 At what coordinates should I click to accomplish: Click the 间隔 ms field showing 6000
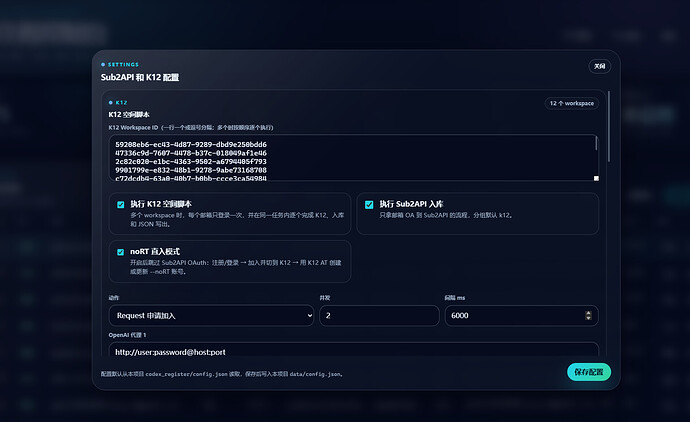tap(521, 316)
